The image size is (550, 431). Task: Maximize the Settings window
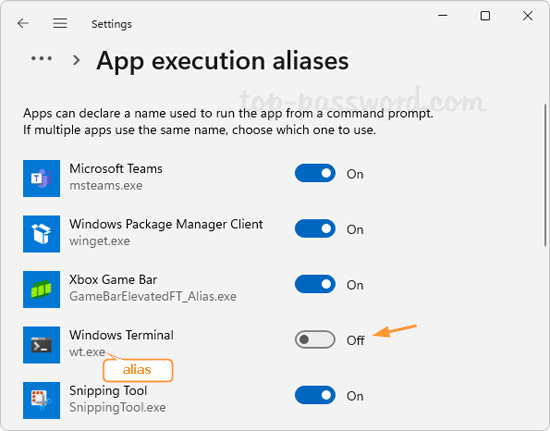pos(485,16)
